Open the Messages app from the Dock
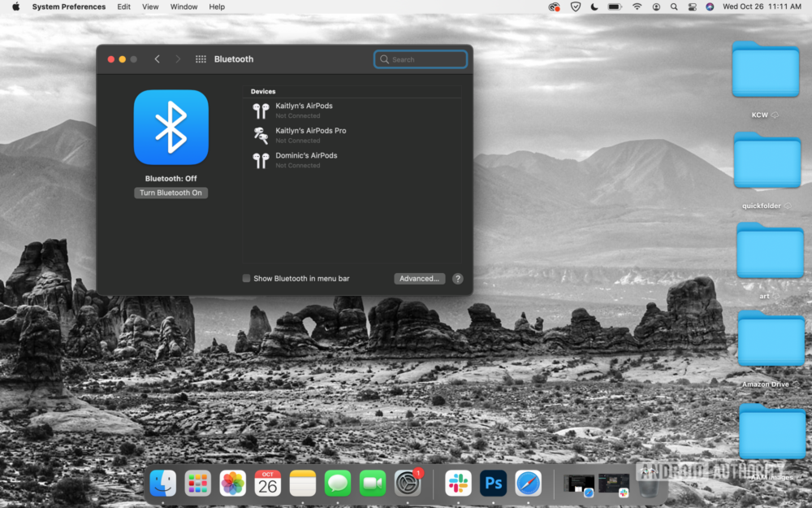The height and width of the screenshot is (508, 812). (336, 483)
